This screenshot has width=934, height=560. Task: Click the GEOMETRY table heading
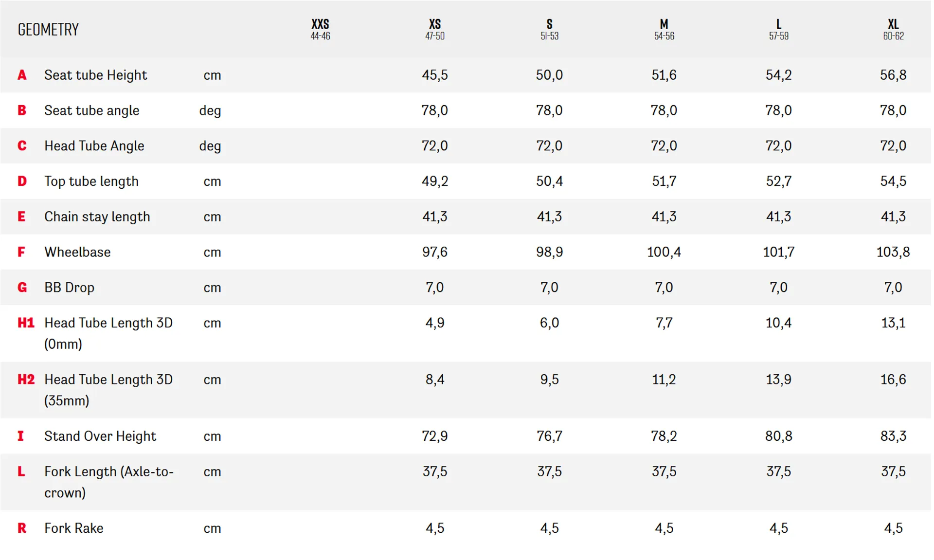pyautogui.click(x=48, y=30)
